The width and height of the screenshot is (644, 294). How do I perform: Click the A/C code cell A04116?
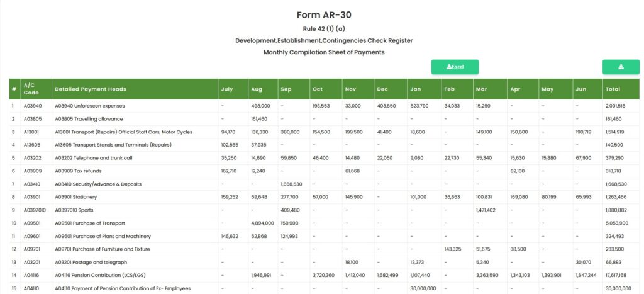pyautogui.click(x=31, y=276)
